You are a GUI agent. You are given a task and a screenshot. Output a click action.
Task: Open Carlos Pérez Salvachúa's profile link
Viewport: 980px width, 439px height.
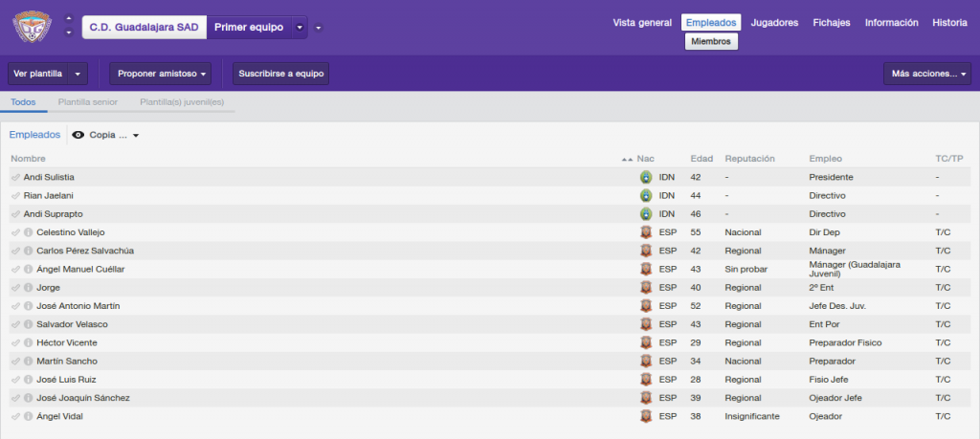[85, 251]
